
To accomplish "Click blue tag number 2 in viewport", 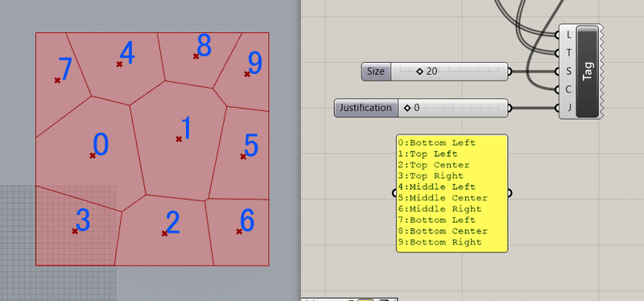I will [x=172, y=223].
